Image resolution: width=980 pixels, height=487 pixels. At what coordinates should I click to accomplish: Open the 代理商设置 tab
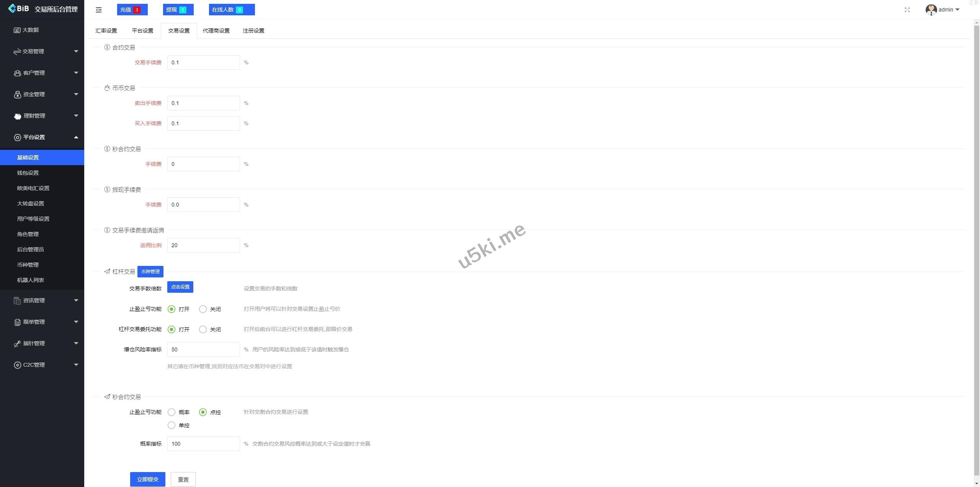(216, 31)
